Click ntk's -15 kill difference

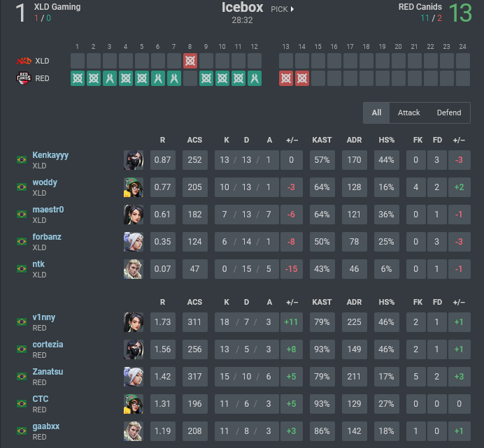tap(292, 269)
